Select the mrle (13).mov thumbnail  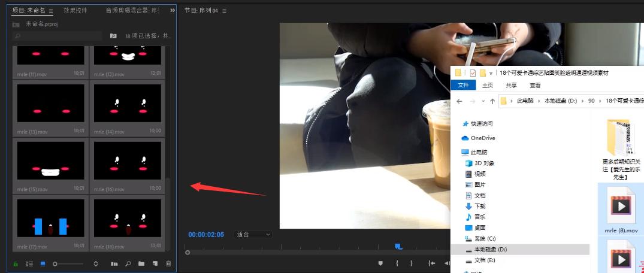pos(50,103)
